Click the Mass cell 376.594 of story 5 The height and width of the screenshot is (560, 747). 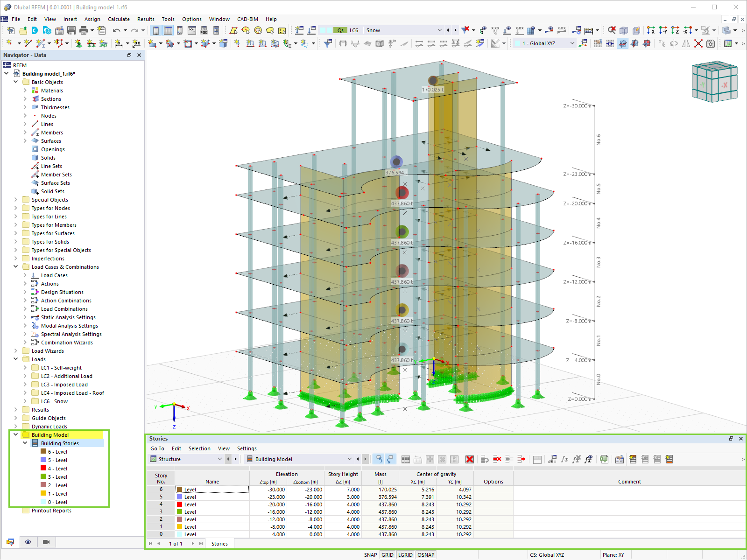point(381,497)
